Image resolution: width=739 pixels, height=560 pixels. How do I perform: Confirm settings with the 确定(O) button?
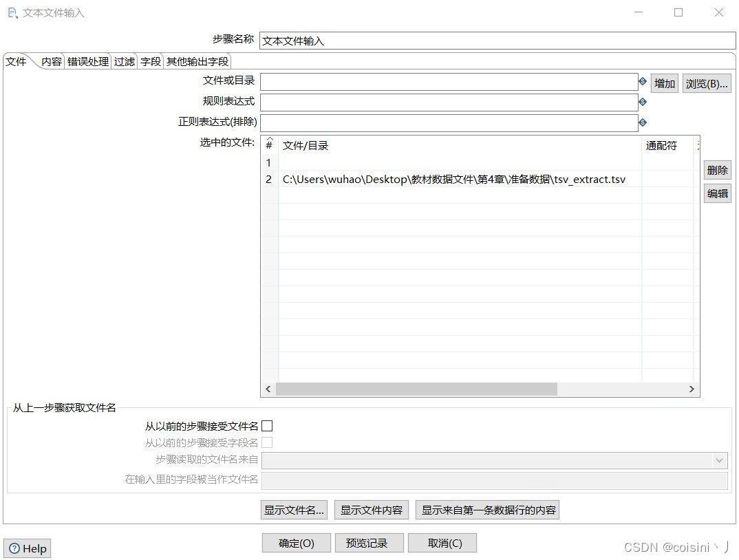point(296,543)
